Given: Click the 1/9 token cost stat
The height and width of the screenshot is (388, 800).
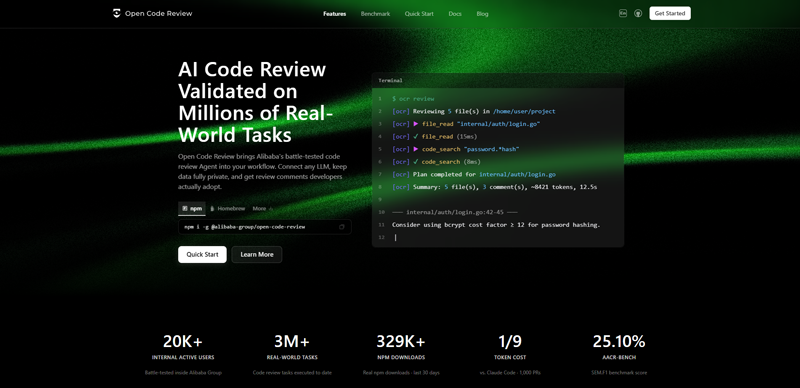Looking at the screenshot, I should (510, 341).
